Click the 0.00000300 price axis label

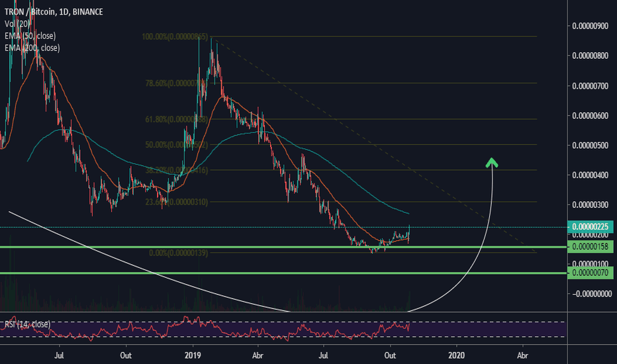[591, 205]
